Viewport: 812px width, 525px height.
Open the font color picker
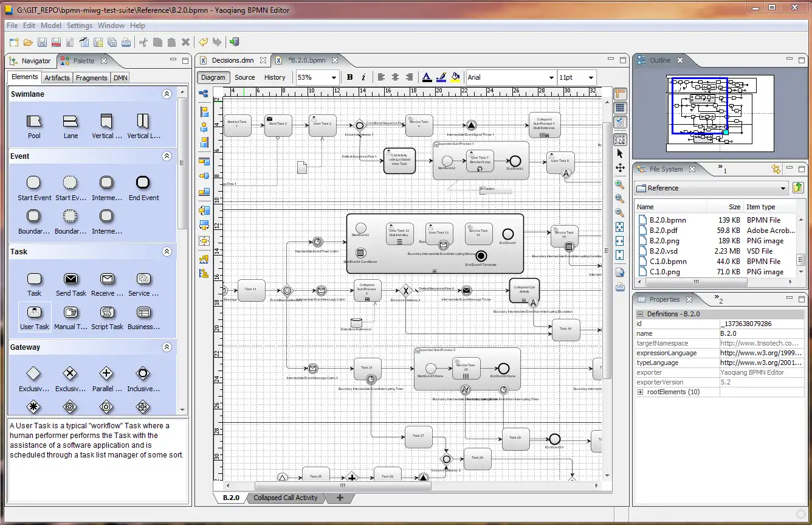(427, 77)
